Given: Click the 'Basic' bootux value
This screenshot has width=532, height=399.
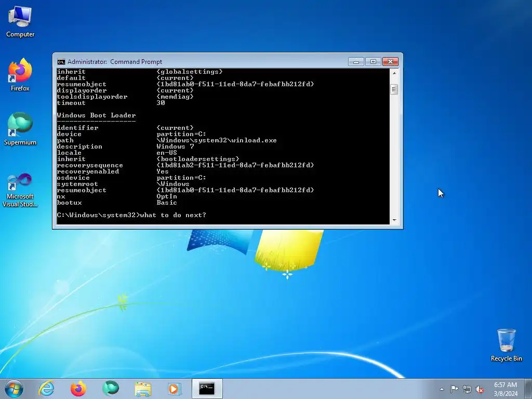Looking at the screenshot, I should click(x=167, y=203).
